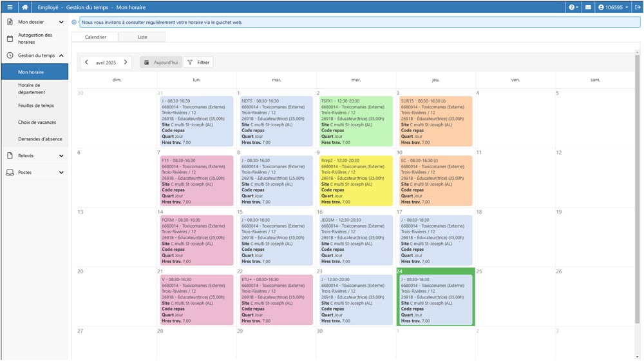Click the Relevés file icon
The image size is (644, 361).
10,155
